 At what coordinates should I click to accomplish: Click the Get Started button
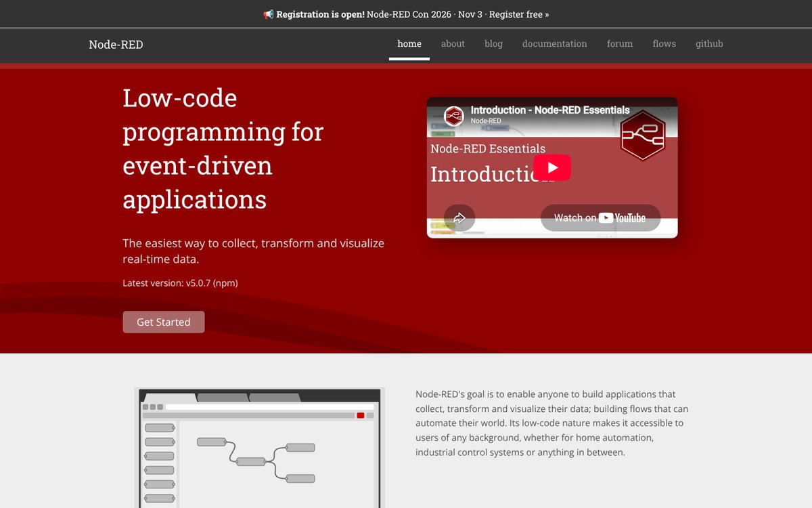(164, 322)
